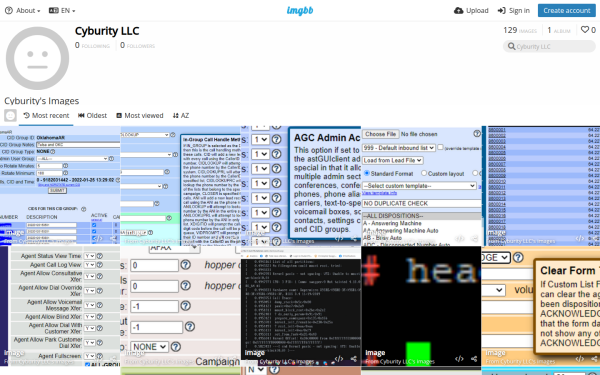Open the EN language selector
The image size is (600, 375).
click(62, 11)
